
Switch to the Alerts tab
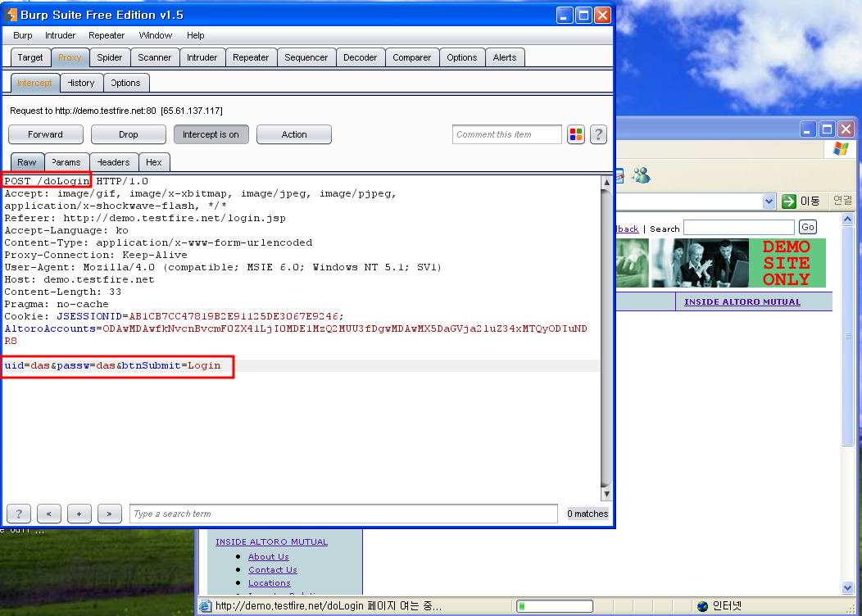click(x=505, y=57)
